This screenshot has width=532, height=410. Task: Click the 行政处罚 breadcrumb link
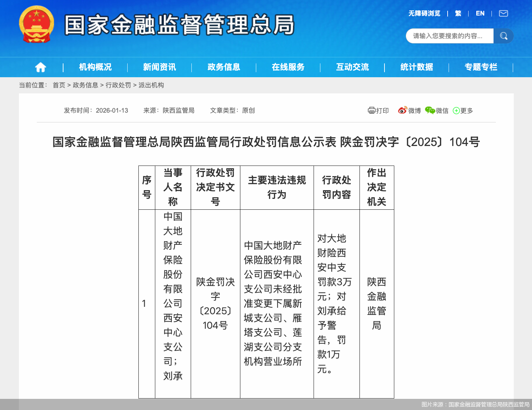tap(118, 85)
